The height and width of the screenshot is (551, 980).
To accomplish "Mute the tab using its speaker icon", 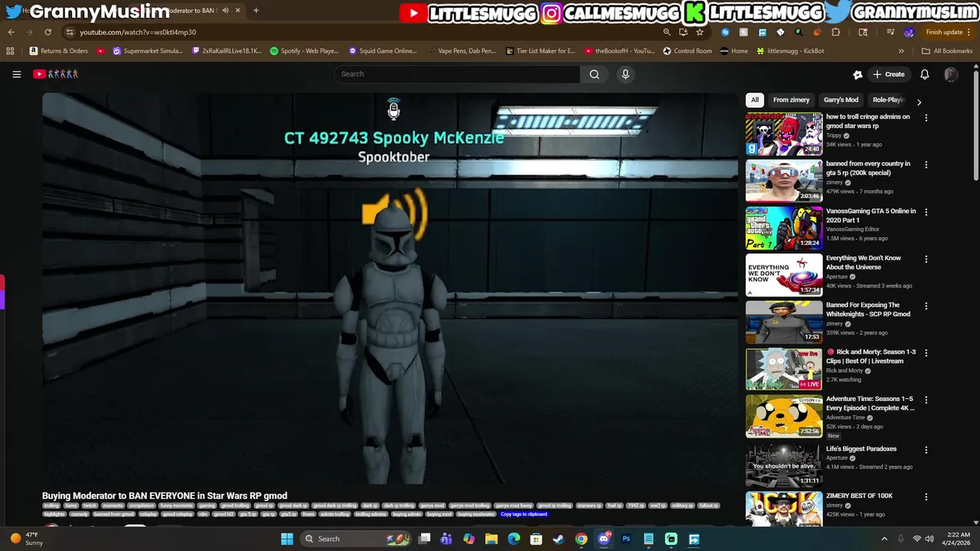I will coord(225,11).
